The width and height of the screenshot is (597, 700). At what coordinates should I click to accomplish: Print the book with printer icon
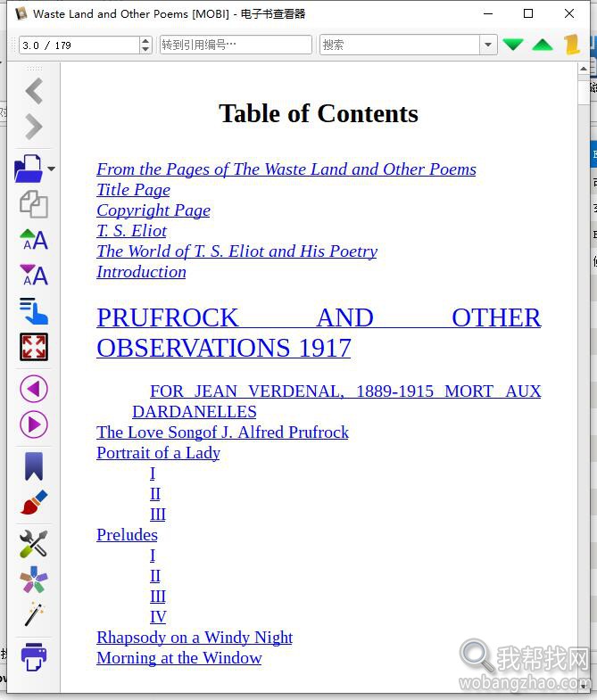34,656
